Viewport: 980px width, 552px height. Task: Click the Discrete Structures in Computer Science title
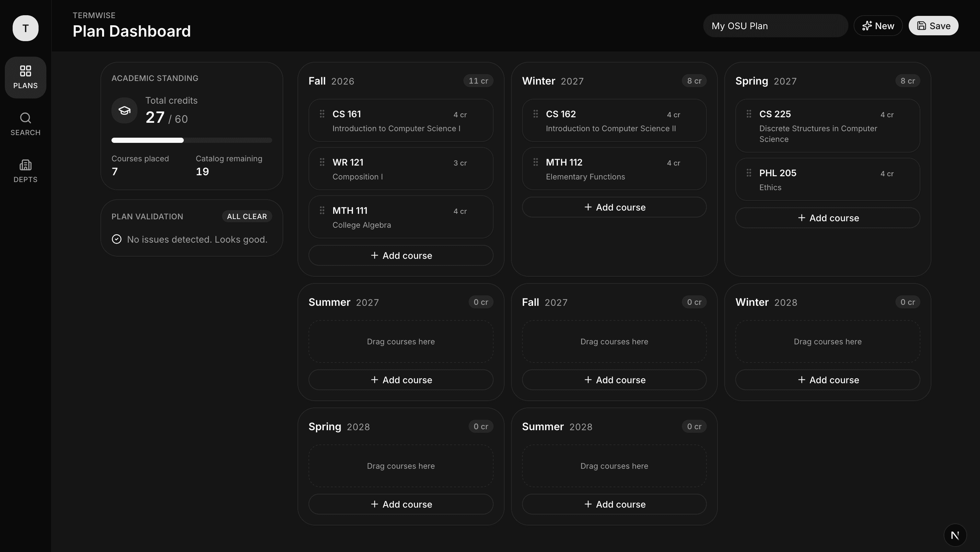tap(818, 134)
